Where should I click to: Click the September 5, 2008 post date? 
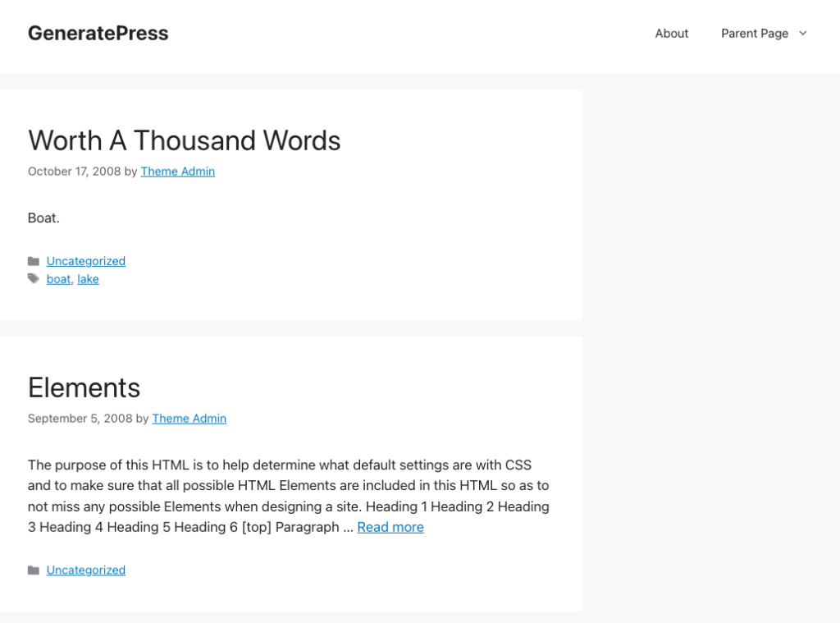tap(80, 419)
